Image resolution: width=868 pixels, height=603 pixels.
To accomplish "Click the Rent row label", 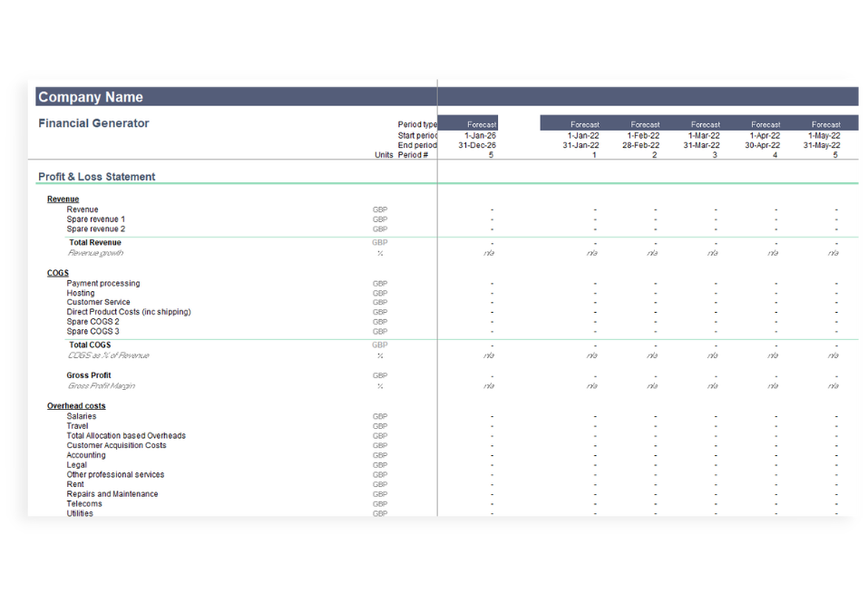I will coord(75,484).
